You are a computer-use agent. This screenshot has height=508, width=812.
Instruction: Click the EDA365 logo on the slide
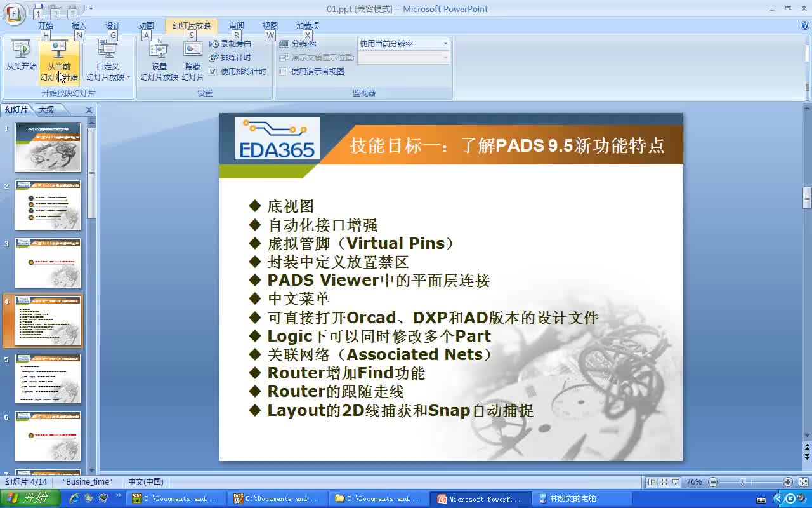[x=277, y=138]
